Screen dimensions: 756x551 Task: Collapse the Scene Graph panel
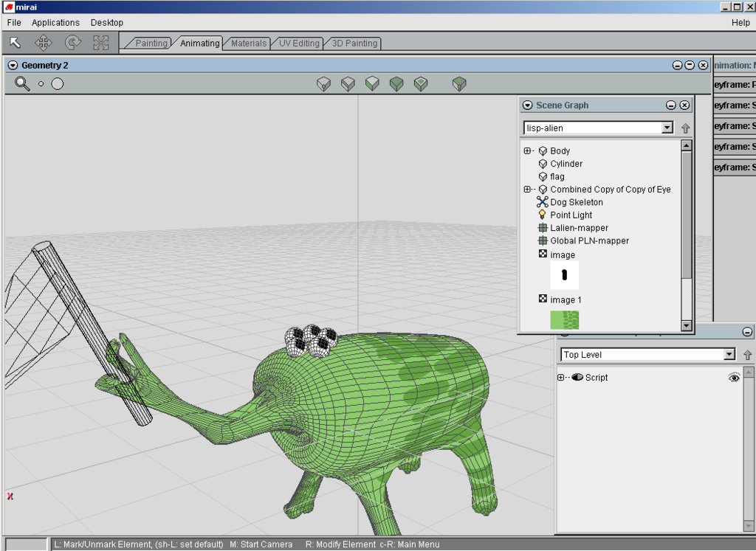670,105
